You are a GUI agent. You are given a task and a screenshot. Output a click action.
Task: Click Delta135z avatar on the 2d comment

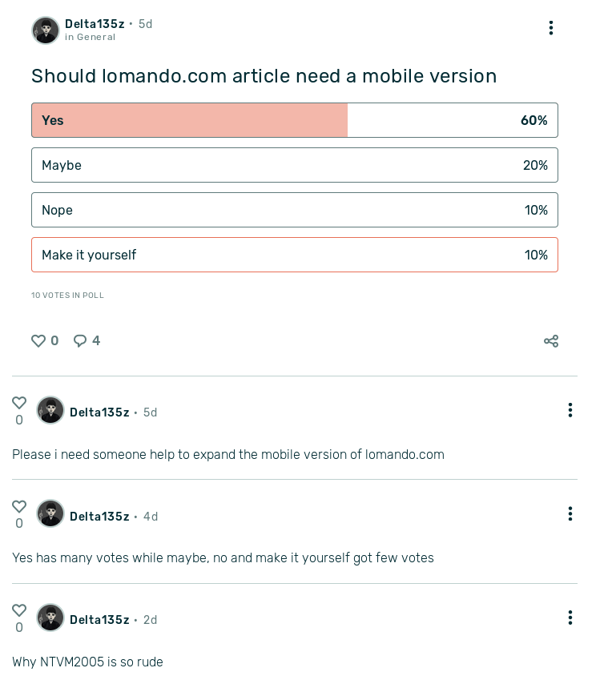coord(50,618)
